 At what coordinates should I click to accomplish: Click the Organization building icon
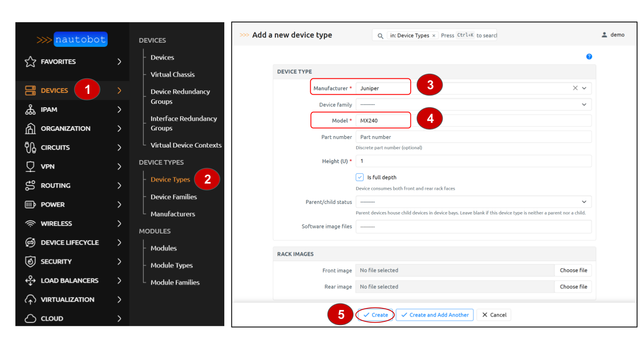[x=30, y=129]
